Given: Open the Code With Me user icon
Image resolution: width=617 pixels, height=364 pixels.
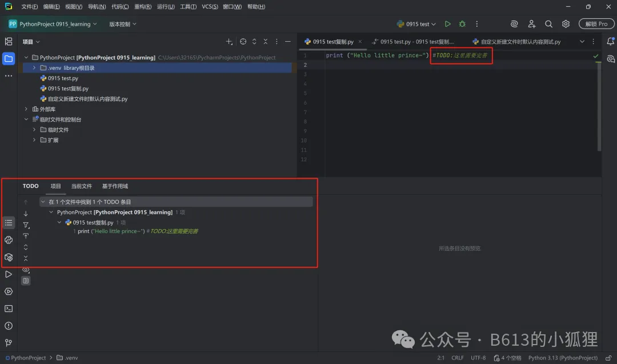Looking at the screenshot, I should click(x=532, y=24).
